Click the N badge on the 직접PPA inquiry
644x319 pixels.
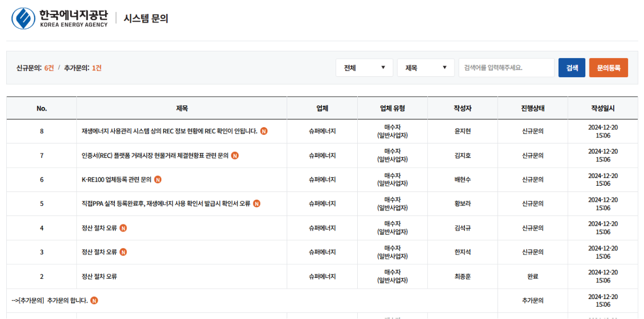coord(256,204)
